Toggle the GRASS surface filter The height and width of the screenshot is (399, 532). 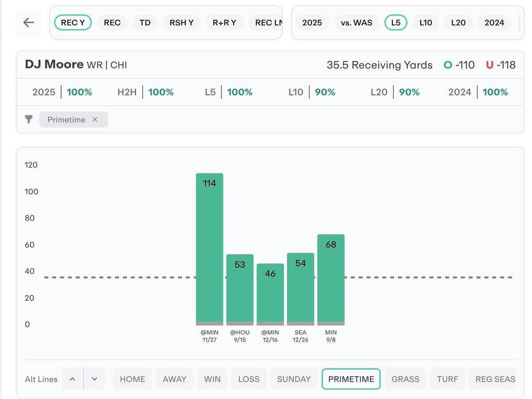click(406, 379)
